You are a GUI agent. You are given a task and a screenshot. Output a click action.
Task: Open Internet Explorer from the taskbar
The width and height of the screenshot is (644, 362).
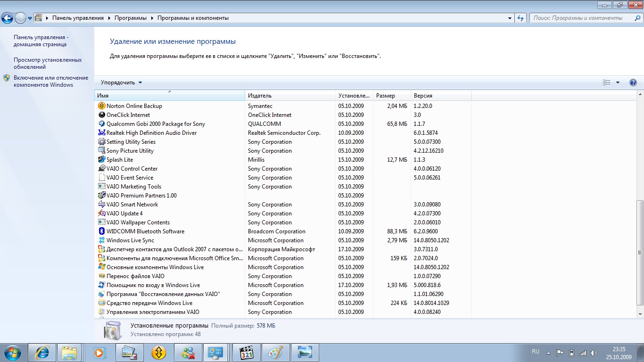[x=42, y=352]
